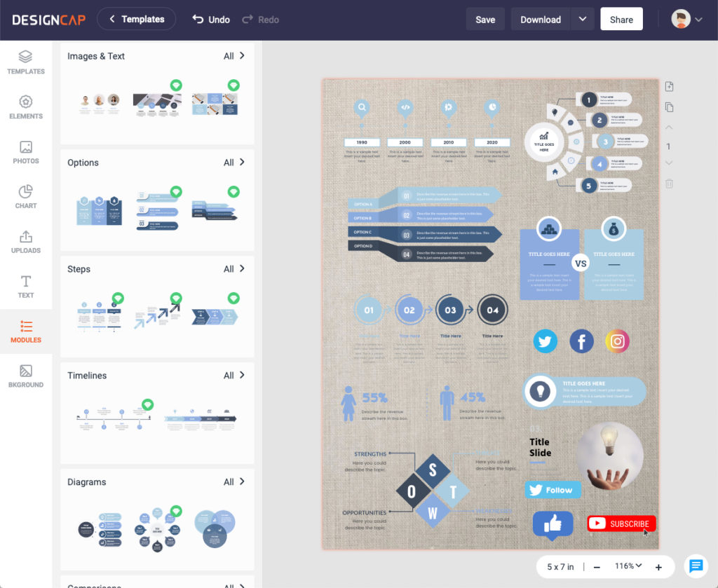Screen dimensions: 718x588
Task: Select the chevron Steps module
Action: tap(215, 317)
